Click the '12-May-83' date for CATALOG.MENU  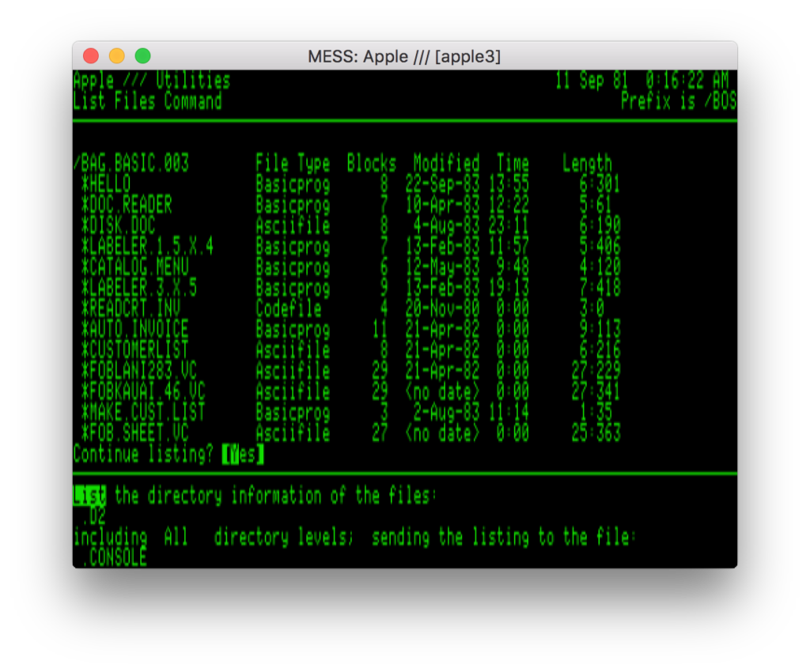click(442, 267)
